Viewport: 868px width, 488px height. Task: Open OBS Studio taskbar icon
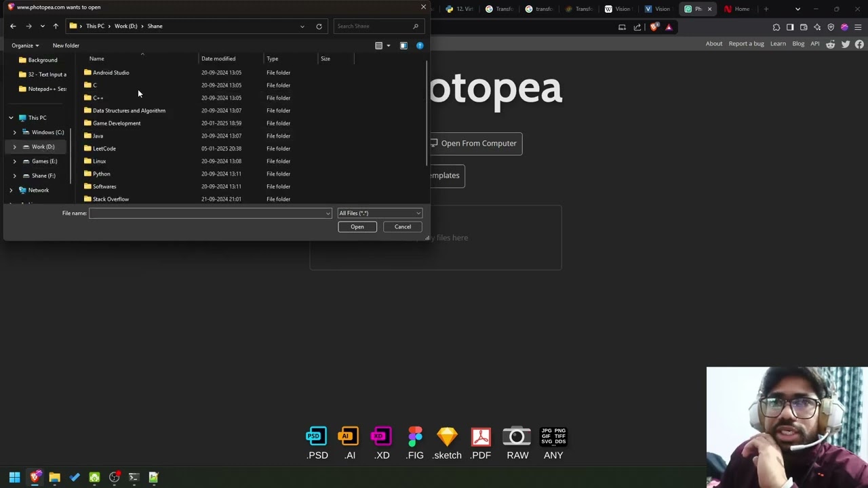tap(114, 477)
